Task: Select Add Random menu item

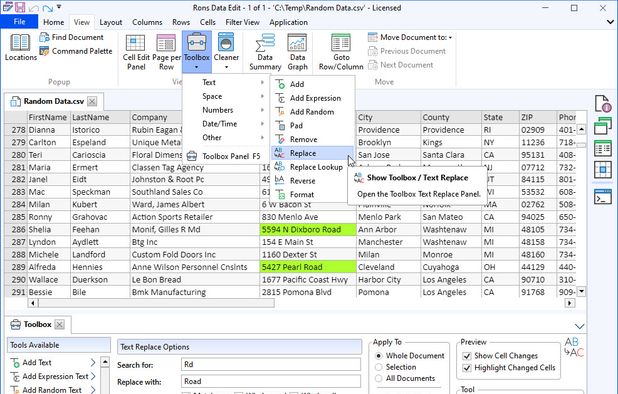Action: tap(312, 112)
